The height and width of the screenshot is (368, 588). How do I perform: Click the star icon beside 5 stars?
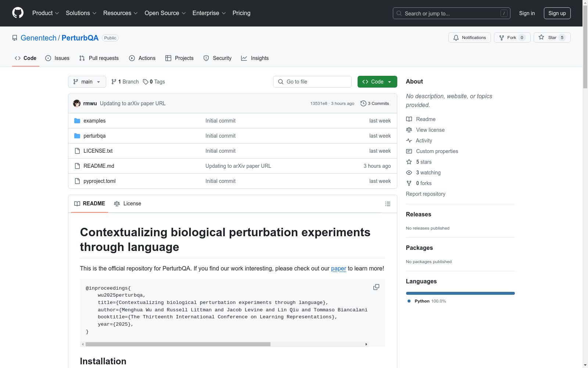coord(409,162)
